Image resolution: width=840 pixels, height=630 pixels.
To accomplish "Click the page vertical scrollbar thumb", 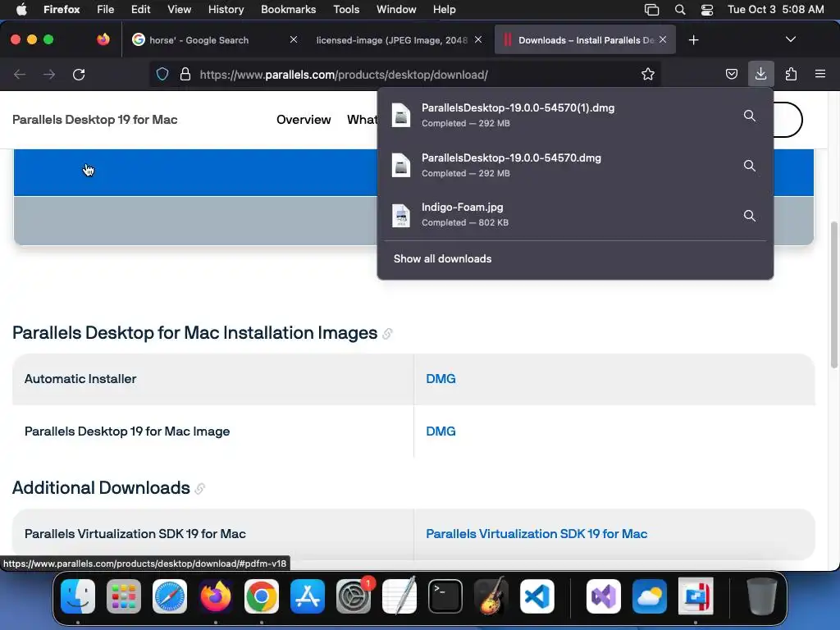I will click(x=833, y=294).
